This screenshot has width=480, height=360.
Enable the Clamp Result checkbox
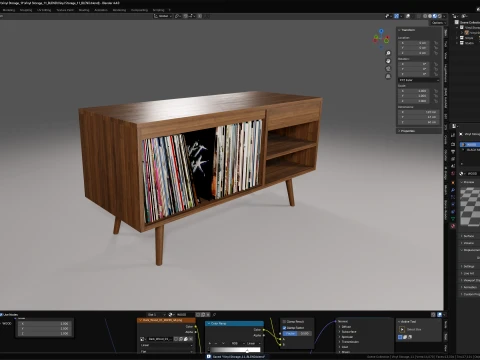coord(284,322)
